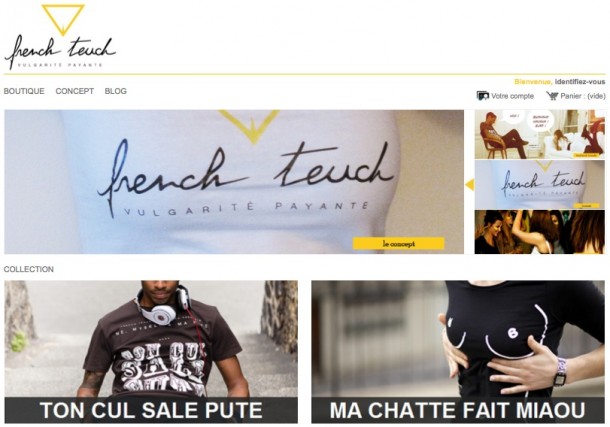Image resolution: width=610 pixels, height=427 pixels.
Task: Click the French Teuch logo in header
Action: pos(60,37)
